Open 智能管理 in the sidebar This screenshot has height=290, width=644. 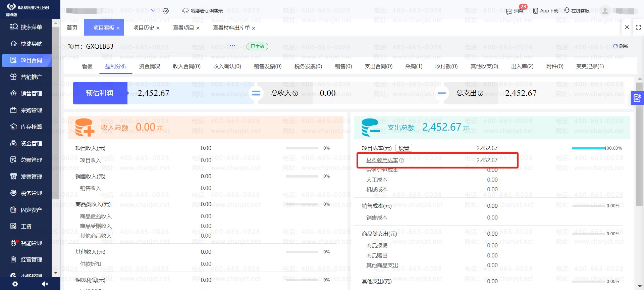(x=26, y=243)
